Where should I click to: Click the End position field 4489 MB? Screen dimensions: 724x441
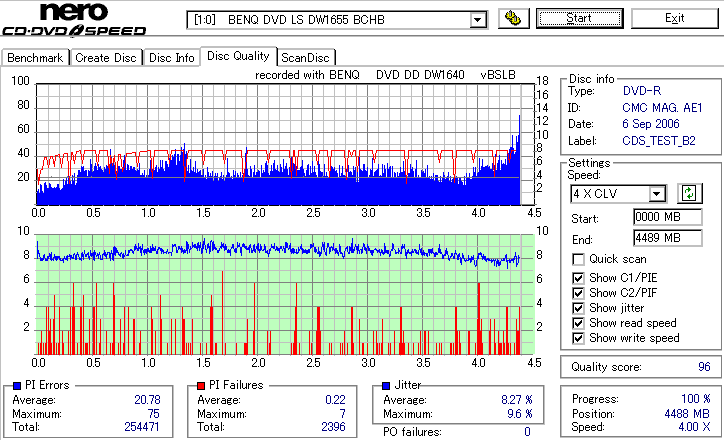pos(668,238)
